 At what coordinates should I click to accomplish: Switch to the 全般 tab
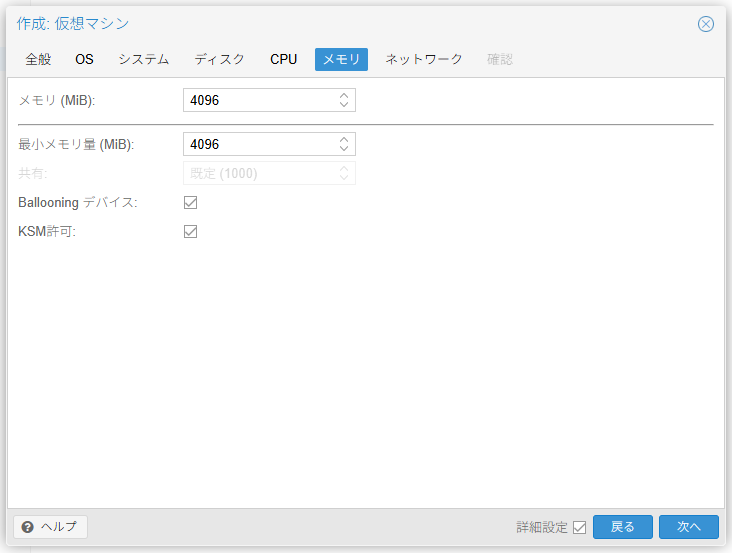(38, 59)
